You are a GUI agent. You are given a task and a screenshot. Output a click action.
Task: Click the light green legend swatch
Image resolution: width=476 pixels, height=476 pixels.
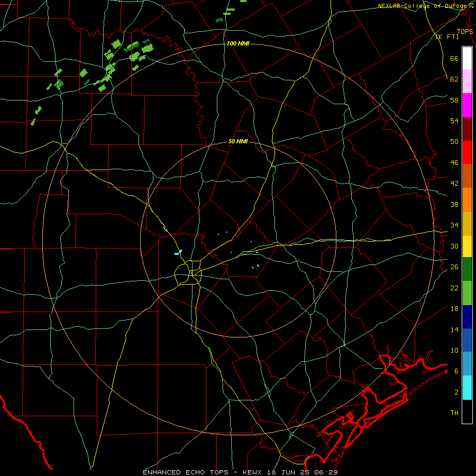click(x=467, y=293)
